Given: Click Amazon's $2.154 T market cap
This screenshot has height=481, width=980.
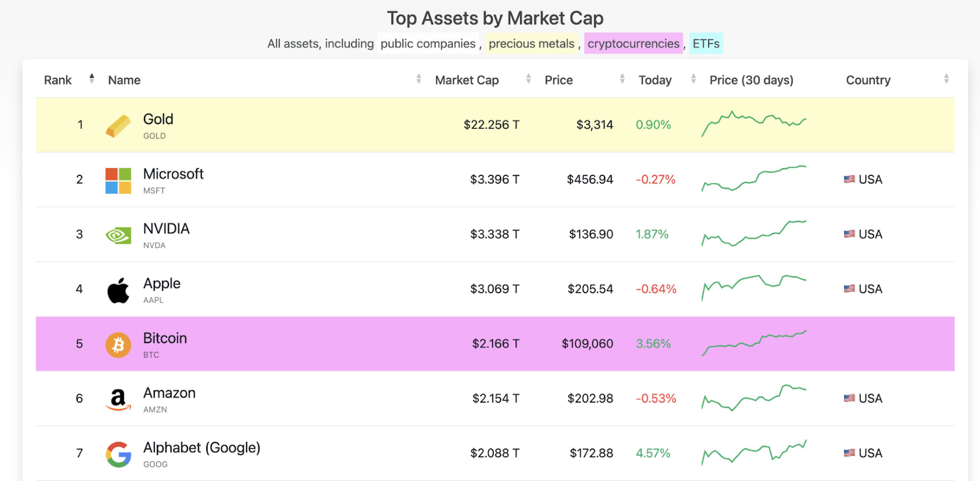Looking at the screenshot, I should click(496, 399).
